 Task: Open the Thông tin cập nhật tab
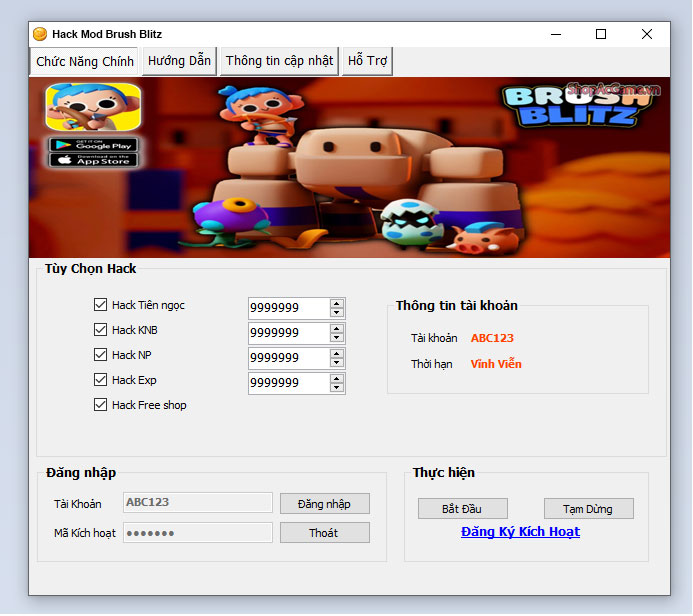279,61
